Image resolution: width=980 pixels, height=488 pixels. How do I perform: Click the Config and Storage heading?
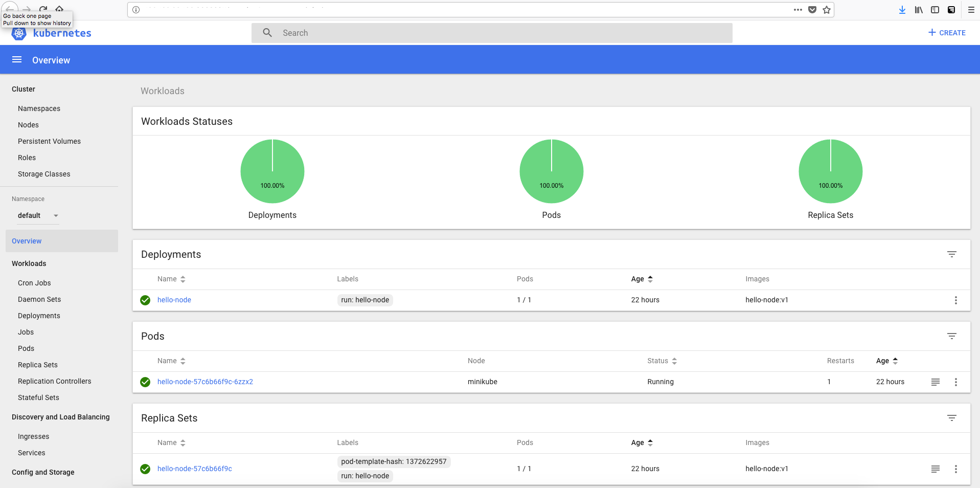pos(43,472)
